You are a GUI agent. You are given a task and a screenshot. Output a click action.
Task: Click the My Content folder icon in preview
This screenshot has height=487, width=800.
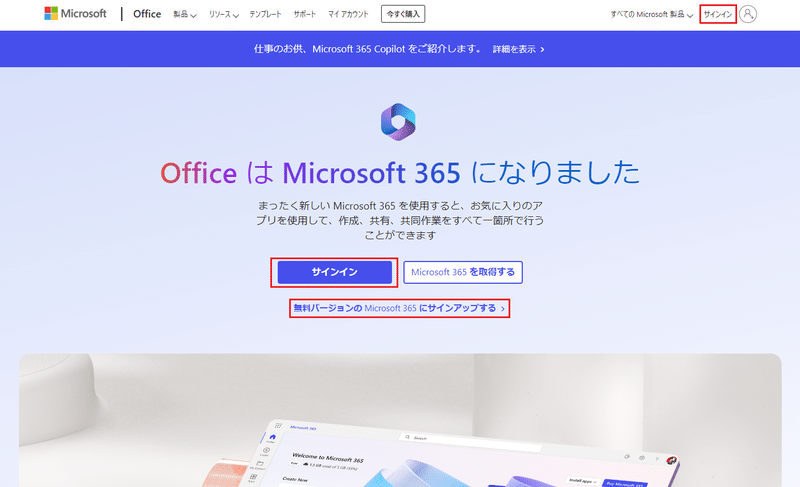click(x=260, y=464)
